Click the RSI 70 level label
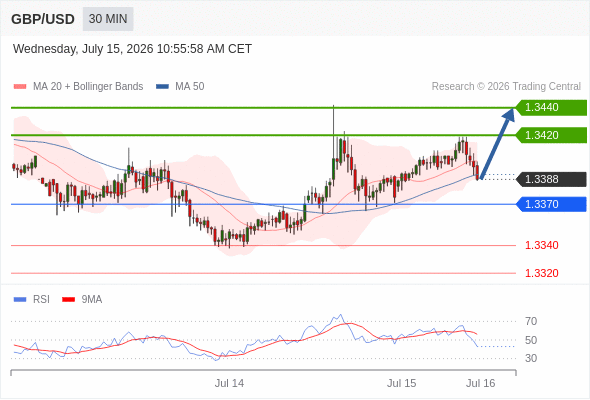 pos(531,321)
